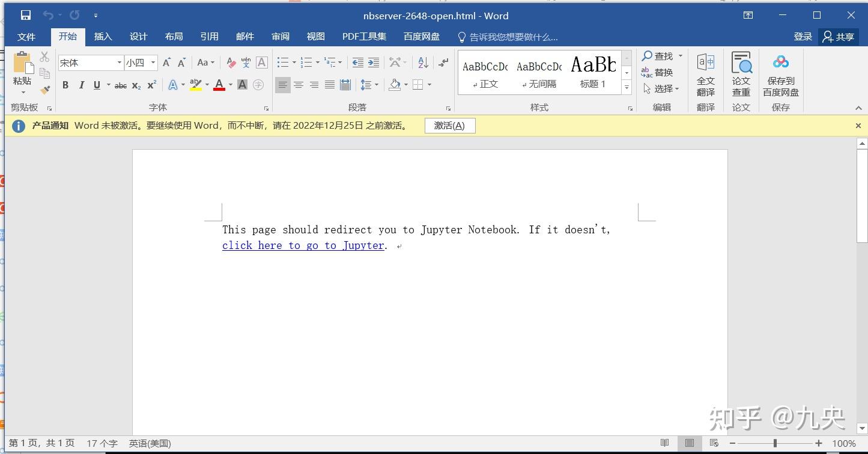Toggle Italic formatting
The width and height of the screenshot is (868, 454).
pos(81,85)
